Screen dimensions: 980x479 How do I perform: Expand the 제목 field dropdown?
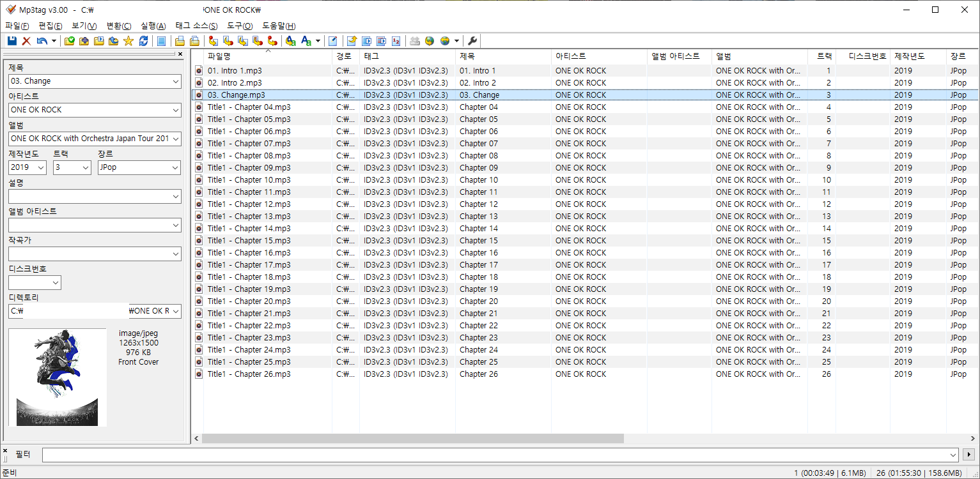pyautogui.click(x=176, y=82)
